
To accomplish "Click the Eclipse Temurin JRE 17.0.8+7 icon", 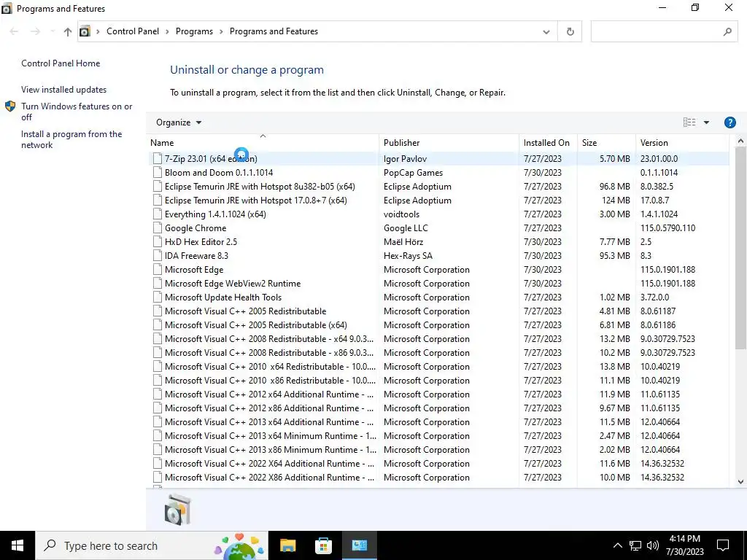I will [158, 200].
